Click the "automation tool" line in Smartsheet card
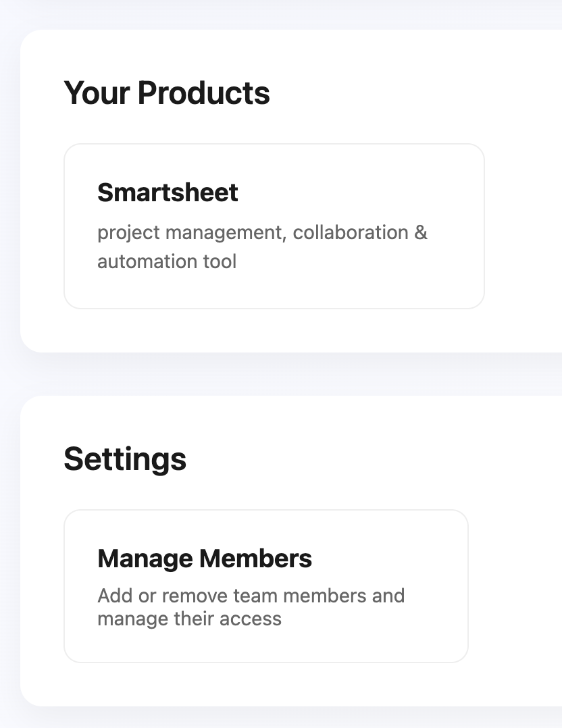The width and height of the screenshot is (562, 728). (x=167, y=261)
